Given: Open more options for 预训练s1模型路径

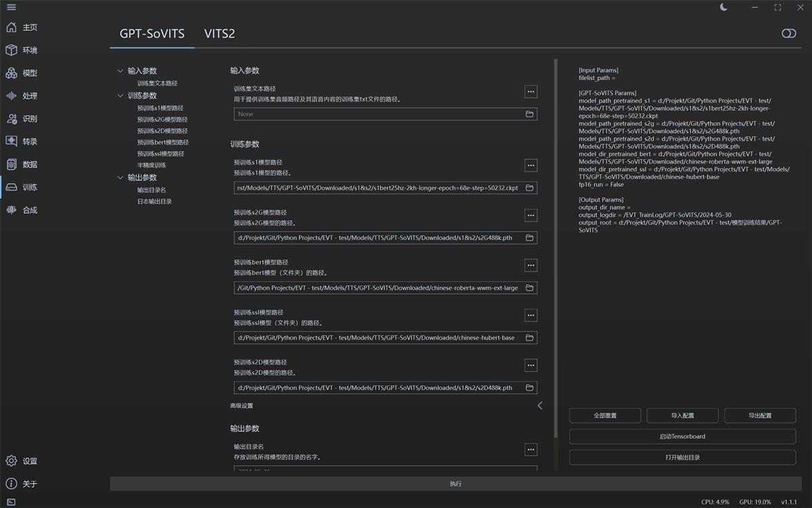Looking at the screenshot, I should tap(531, 165).
